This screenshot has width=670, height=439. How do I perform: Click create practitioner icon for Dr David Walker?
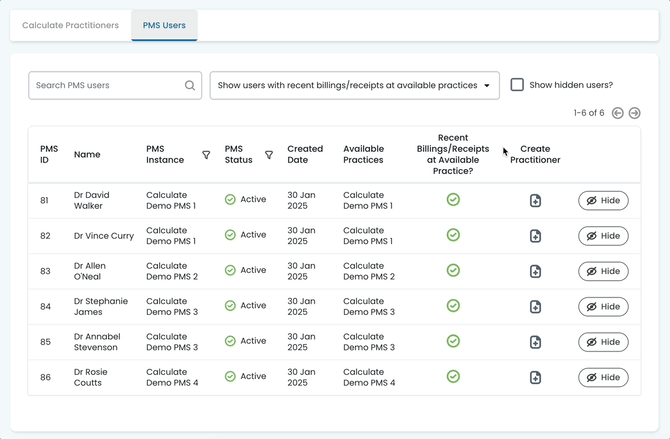coord(535,200)
